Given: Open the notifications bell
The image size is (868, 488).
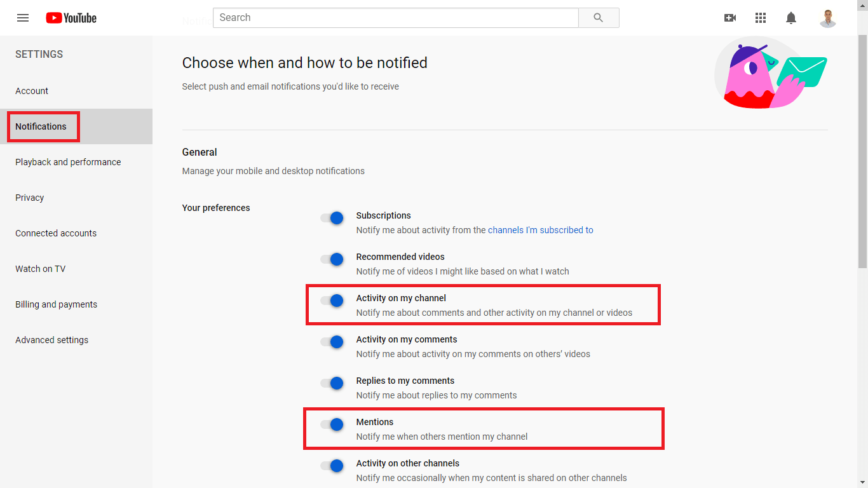Looking at the screenshot, I should pos(791,18).
